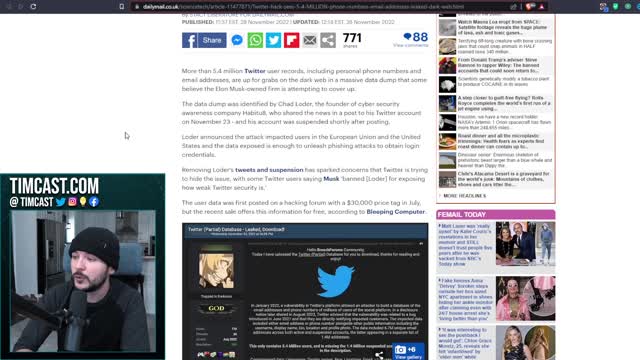This screenshot has width=640, height=360.
Task: Click roast dinner headline thumbnail image
Action: tap(447, 142)
